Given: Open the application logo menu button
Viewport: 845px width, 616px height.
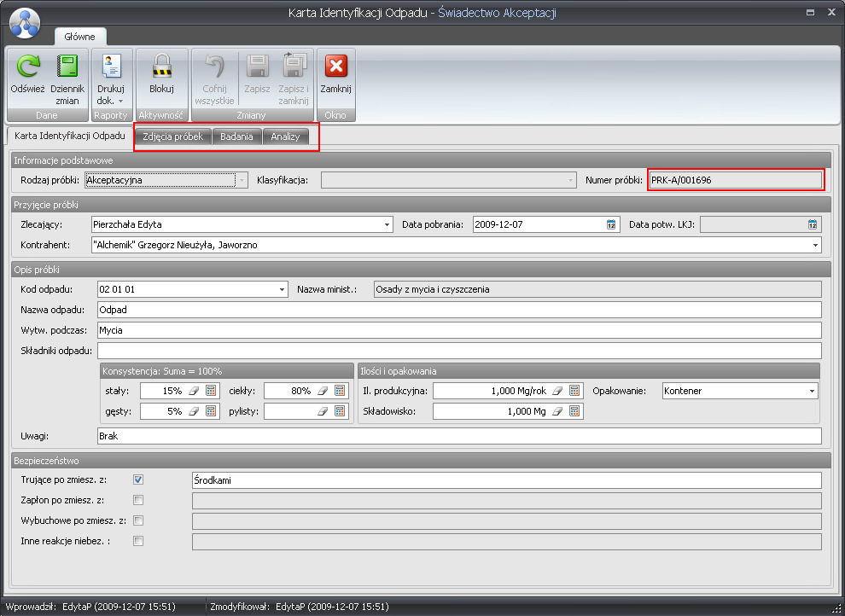Looking at the screenshot, I should click(25, 24).
